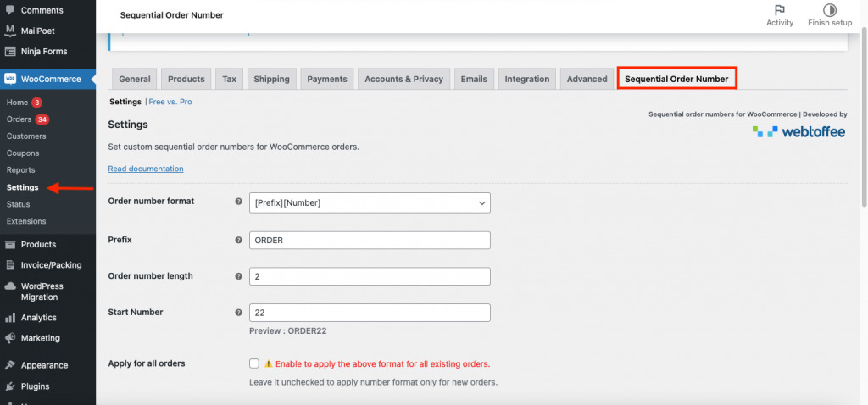Select the Sequential Order Number tab
The height and width of the screenshot is (405, 868).
tap(677, 79)
